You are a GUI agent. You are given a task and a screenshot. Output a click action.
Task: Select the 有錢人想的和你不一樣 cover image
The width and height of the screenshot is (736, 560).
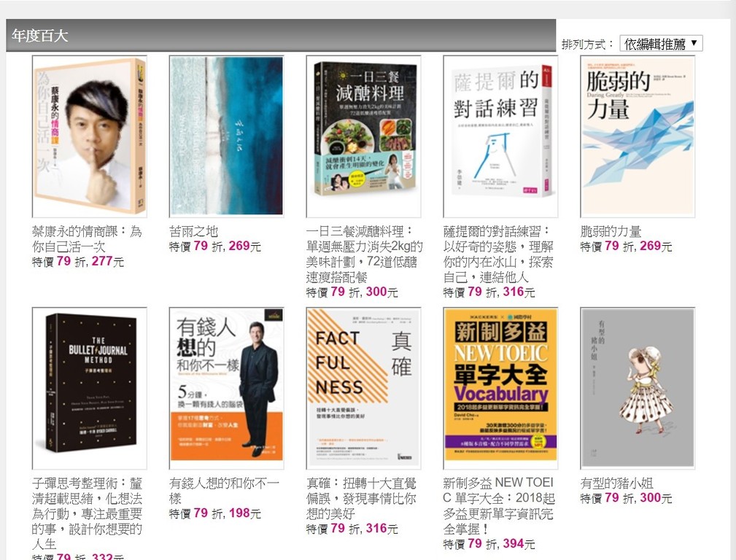(226, 388)
